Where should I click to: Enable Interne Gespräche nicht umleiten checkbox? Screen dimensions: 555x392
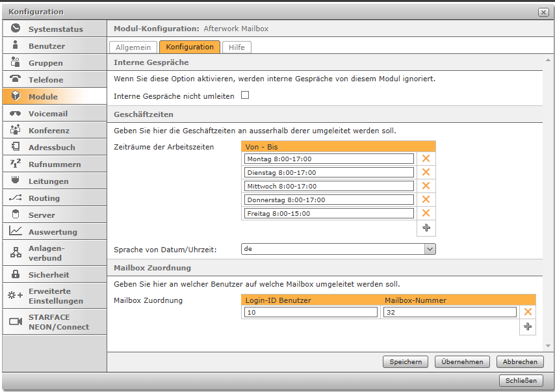tap(245, 96)
